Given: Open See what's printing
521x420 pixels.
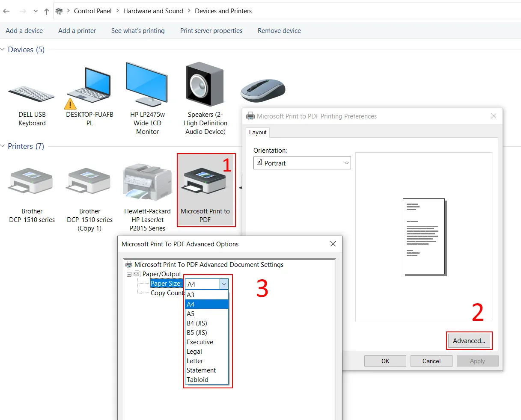Looking at the screenshot, I should (x=138, y=31).
